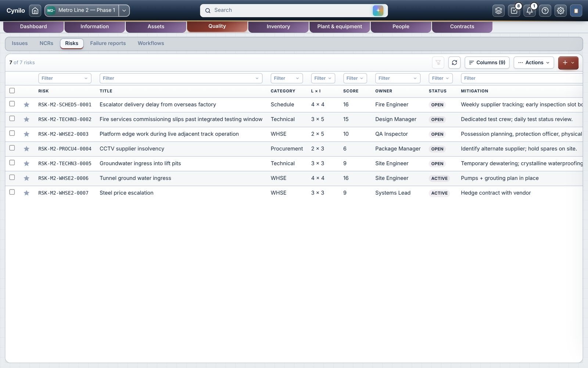Open the Risk column filter dropdown
588x368 pixels.
(x=65, y=78)
